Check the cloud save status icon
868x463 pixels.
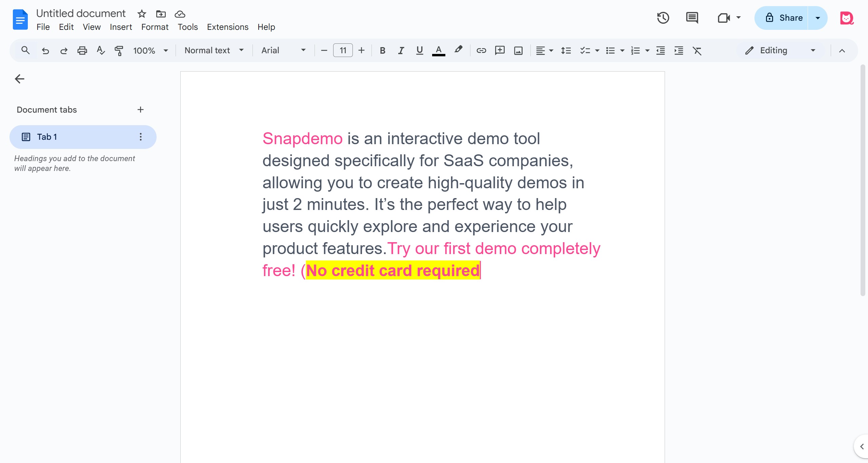coord(180,14)
